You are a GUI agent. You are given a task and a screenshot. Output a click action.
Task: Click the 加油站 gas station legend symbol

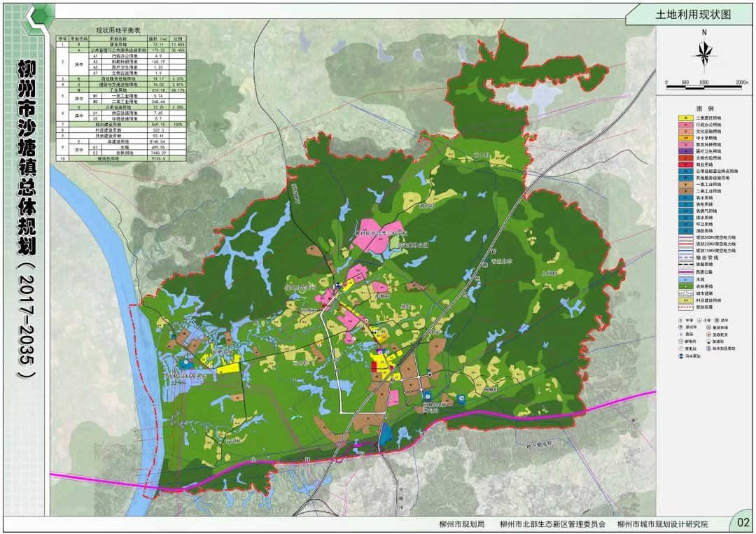(708, 342)
